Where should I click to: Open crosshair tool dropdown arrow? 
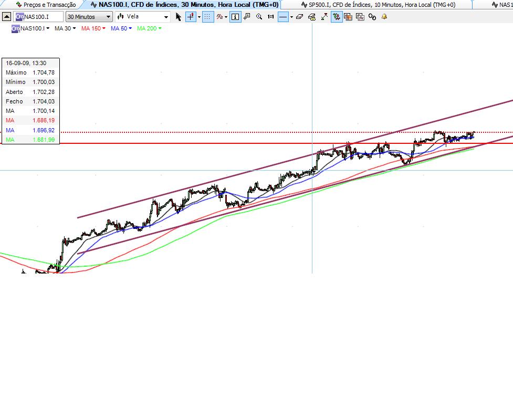tap(199, 17)
